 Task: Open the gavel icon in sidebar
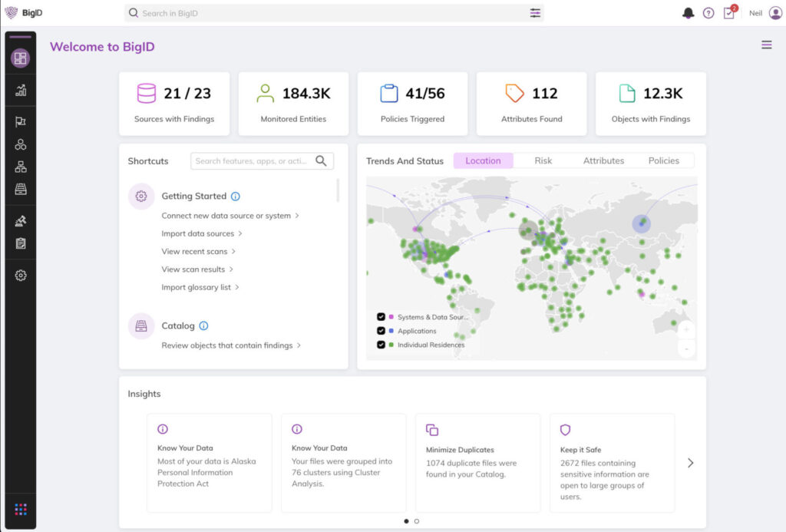pyautogui.click(x=21, y=220)
